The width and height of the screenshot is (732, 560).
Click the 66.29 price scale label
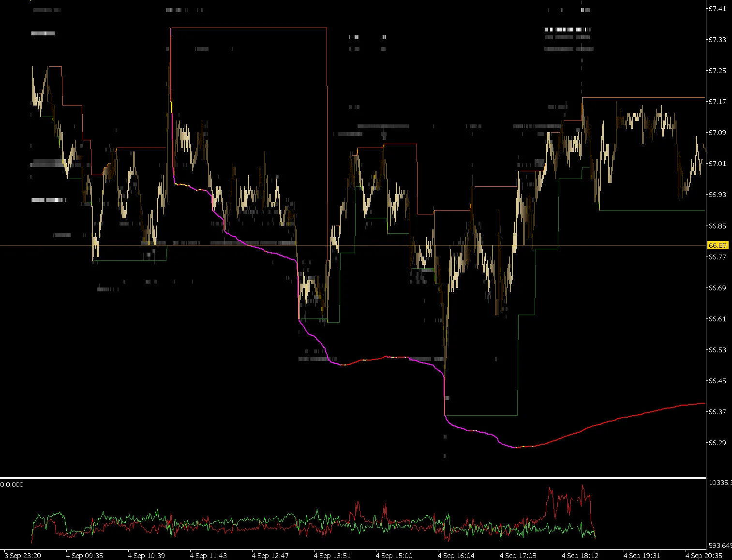(x=717, y=443)
